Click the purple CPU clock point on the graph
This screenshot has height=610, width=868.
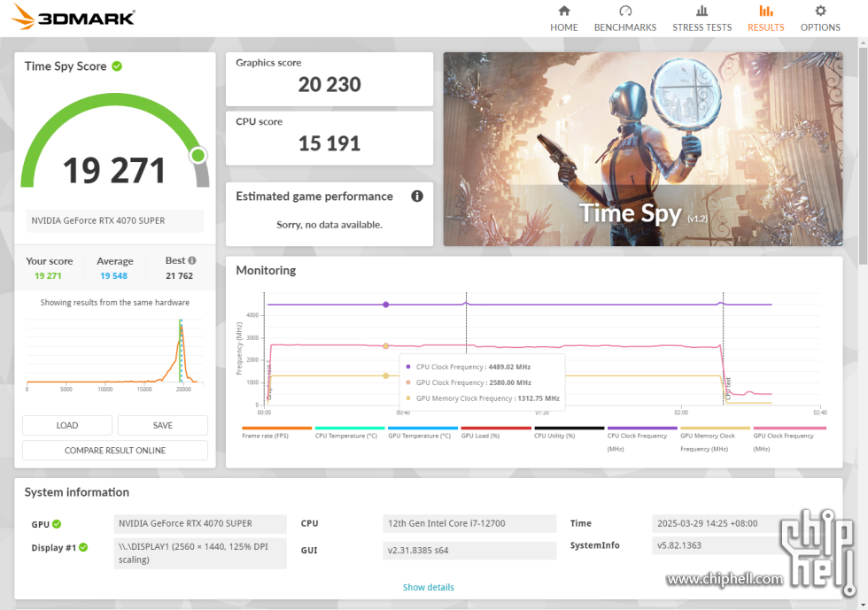coord(386,305)
